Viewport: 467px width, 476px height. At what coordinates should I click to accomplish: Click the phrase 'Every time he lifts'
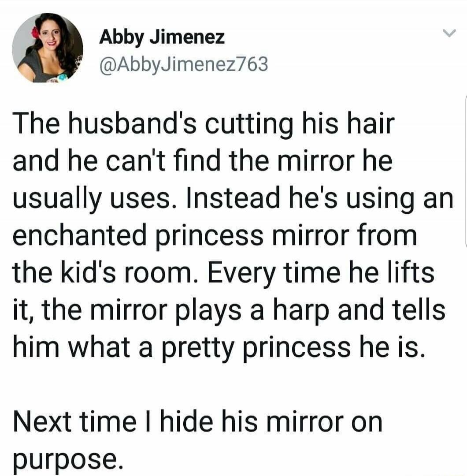321,274
